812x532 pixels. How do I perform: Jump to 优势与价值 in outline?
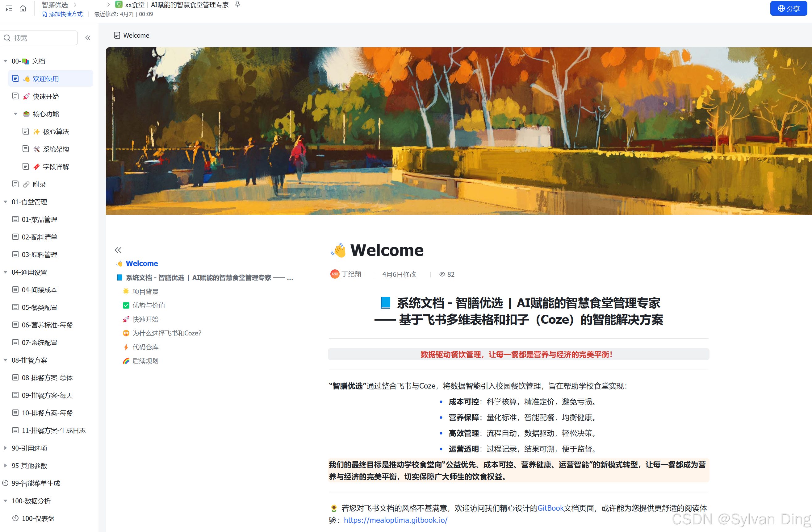pyautogui.click(x=149, y=305)
